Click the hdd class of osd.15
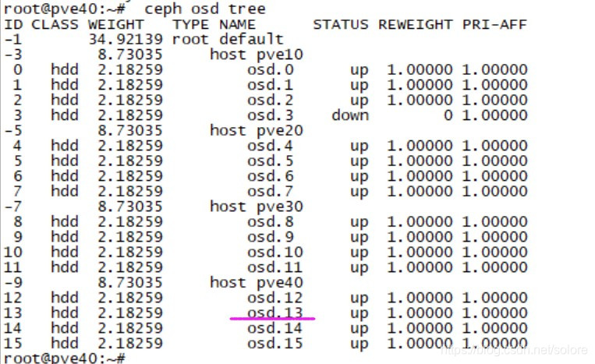595x364 pixels. tap(65, 343)
